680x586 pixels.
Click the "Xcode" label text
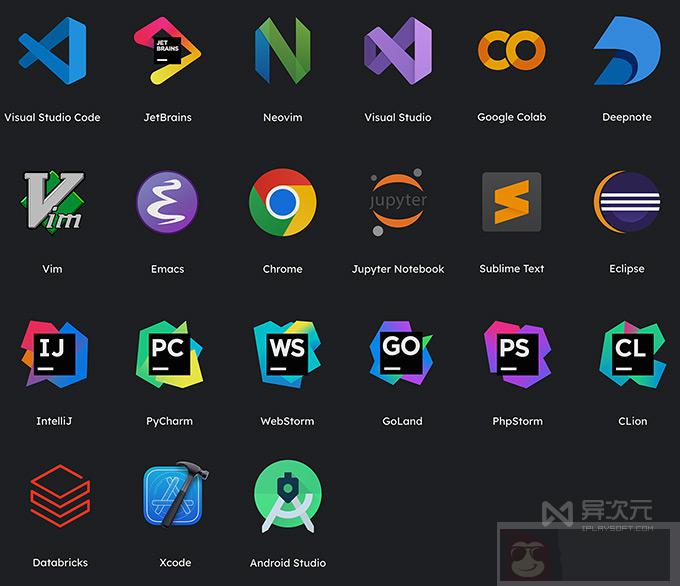point(175,563)
